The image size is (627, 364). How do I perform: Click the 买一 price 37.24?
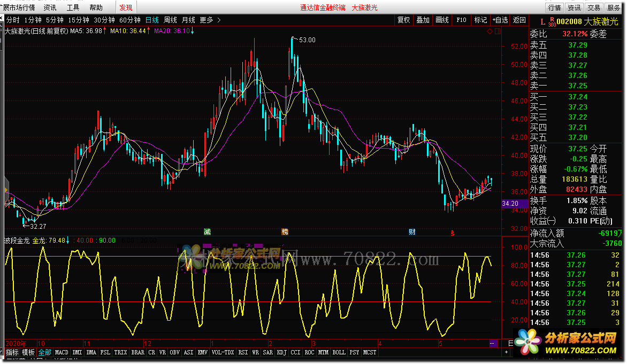578,97
